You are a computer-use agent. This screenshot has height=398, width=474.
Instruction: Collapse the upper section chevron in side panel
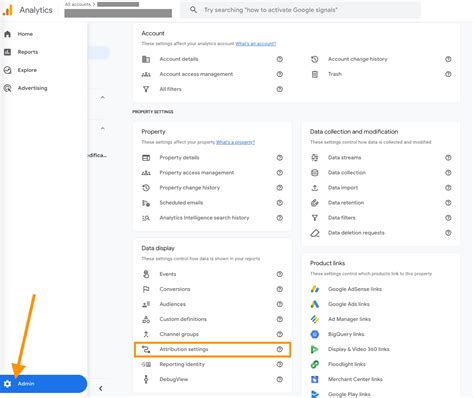[x=103, y=97]
